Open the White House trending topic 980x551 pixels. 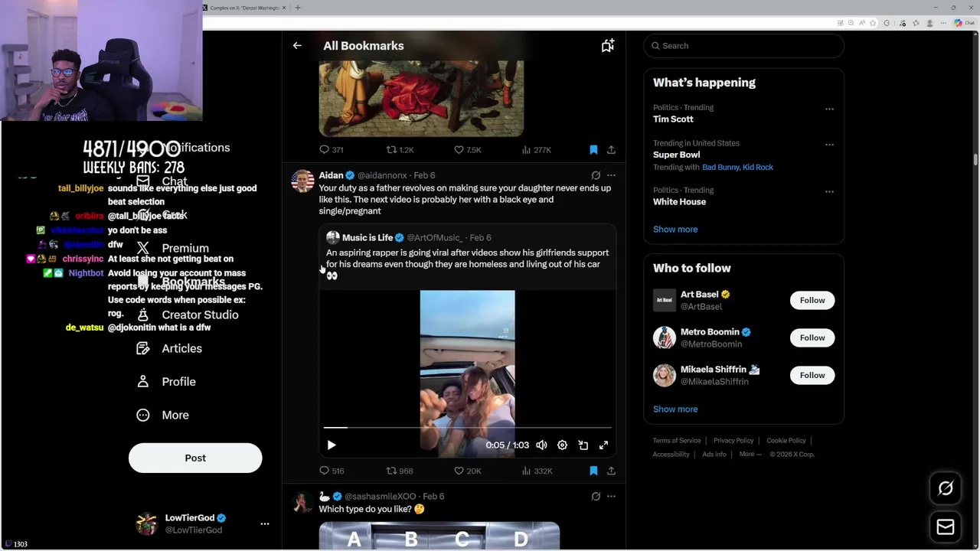pos(679,201)
